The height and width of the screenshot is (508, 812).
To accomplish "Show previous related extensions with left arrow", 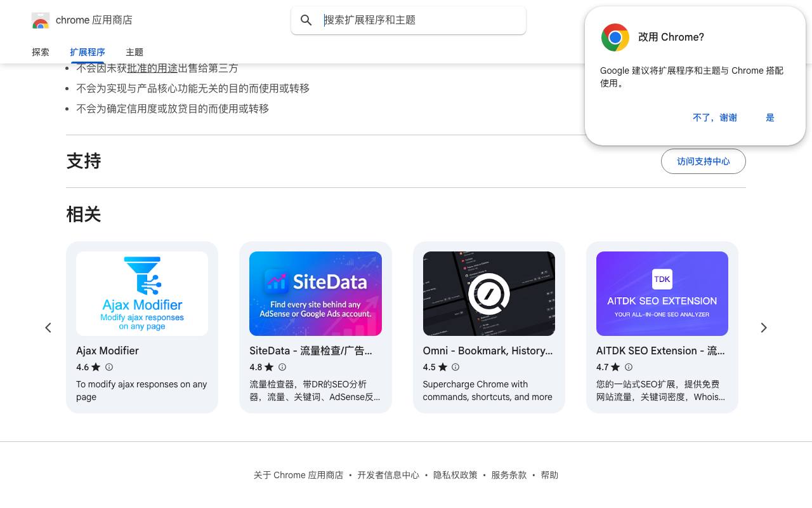I will click(x=48, y=328).
